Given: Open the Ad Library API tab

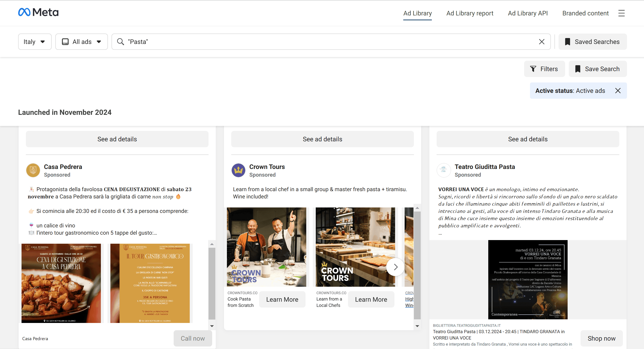Looking at the screenshot, I should coord(528,13).
